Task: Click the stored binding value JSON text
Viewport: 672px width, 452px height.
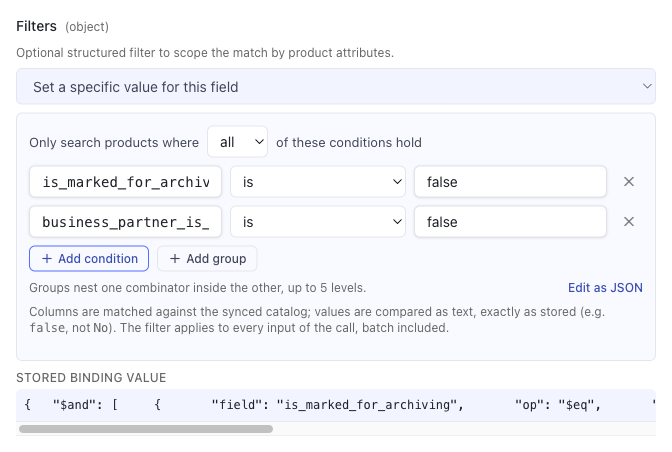Action: click(x=336, y=405)
